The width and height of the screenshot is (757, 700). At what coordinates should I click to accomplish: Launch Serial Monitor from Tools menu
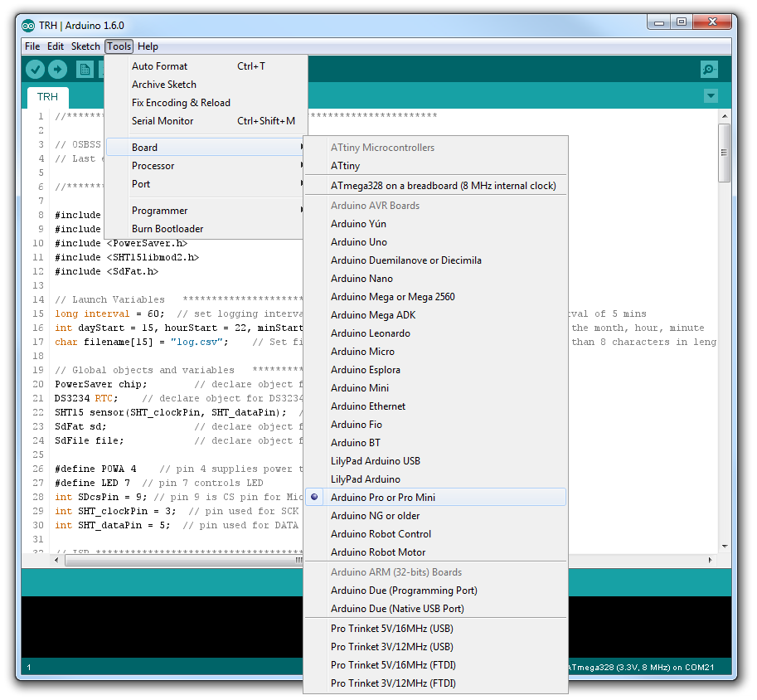click(206, 121)
